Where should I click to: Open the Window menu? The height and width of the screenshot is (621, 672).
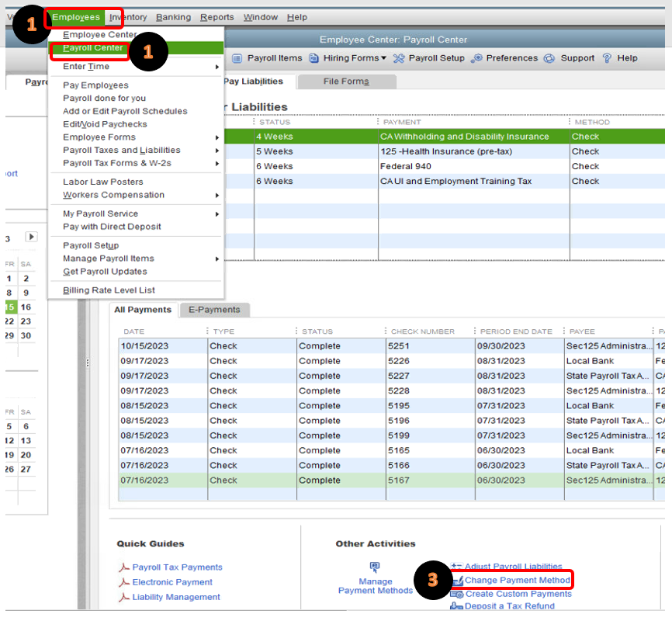click(x=261, y=17)
